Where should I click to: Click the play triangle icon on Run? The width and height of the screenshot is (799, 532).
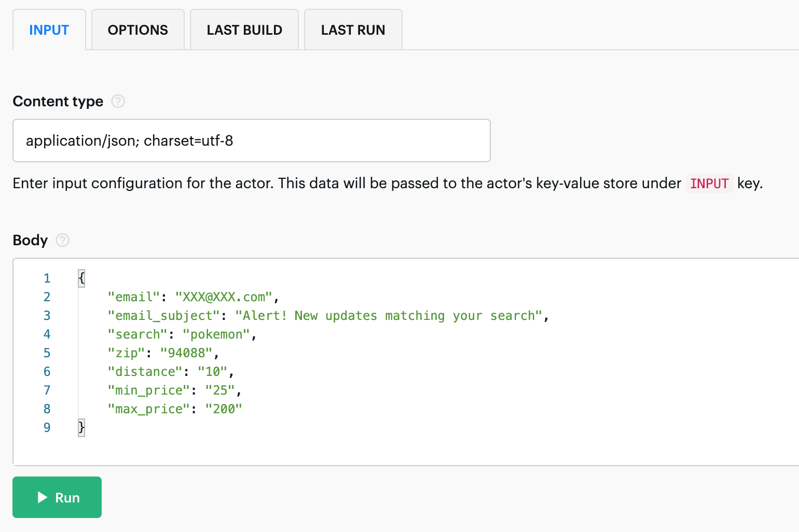tap(43, 497)
